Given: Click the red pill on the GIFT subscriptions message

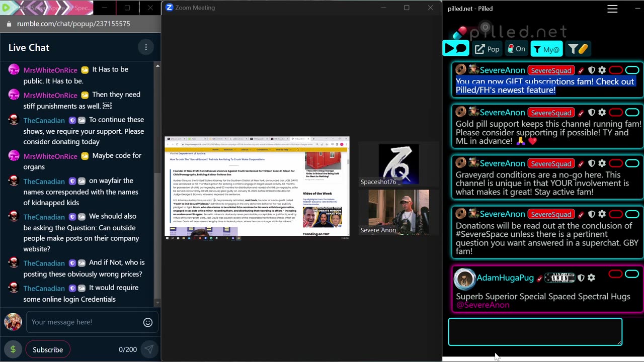Looking at the screenshot, I should pos(616,70).
